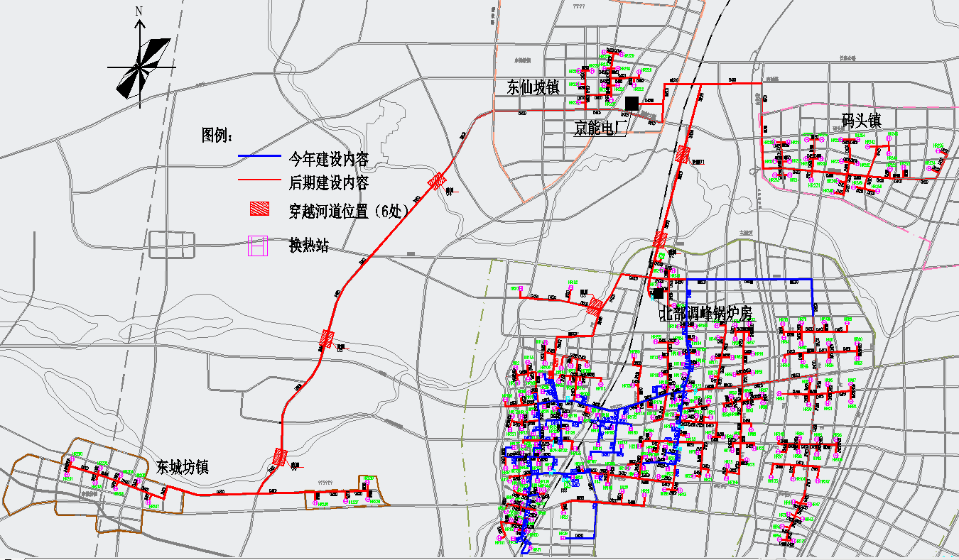Click the red hatched river-crossing legend symbol
The width and height of the screenshot is (959, 560).
coord(259,209)
